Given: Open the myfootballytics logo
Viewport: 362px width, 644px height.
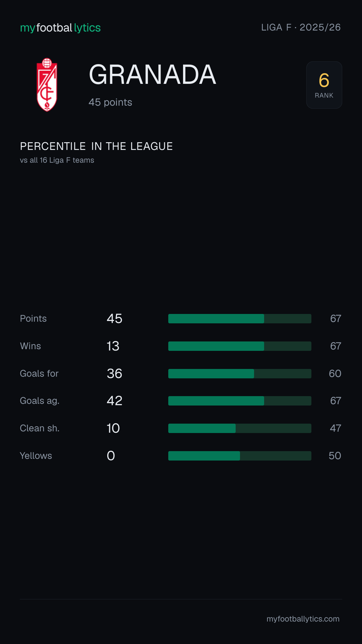Looking at the screenshot, I should [x=60, y=28].
